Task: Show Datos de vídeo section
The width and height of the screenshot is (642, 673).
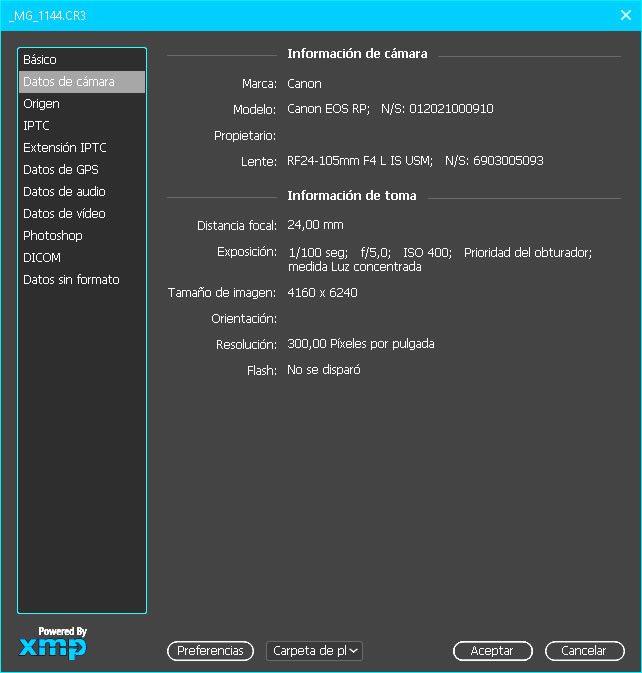Action: click(x=82, y=213)
